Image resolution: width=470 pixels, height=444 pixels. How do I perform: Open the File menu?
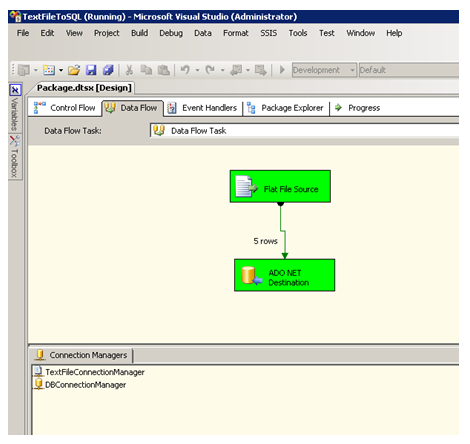23,33
